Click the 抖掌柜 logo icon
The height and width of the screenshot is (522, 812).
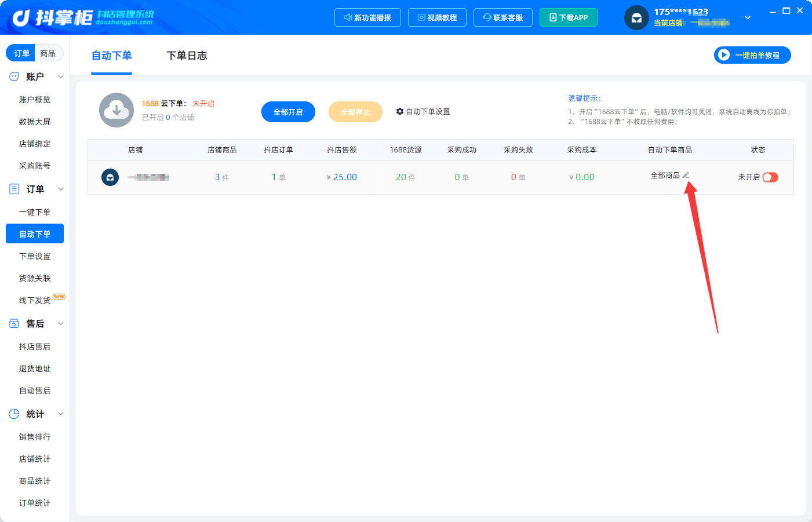pyautogui.click(x=21, y=18)
